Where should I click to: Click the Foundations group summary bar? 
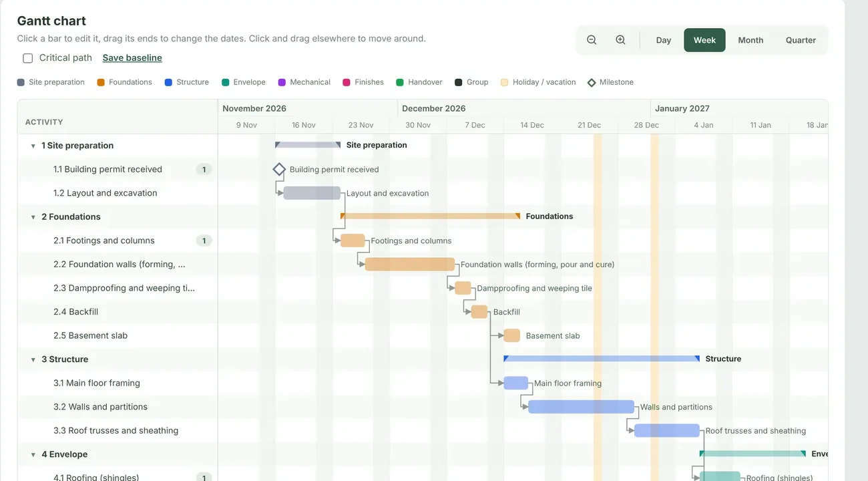(x=430, y=216)
